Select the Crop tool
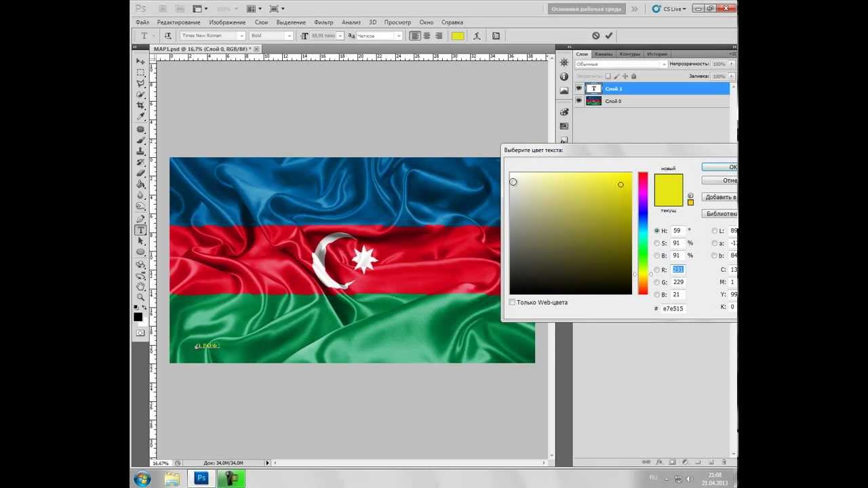 coord(140,106)
